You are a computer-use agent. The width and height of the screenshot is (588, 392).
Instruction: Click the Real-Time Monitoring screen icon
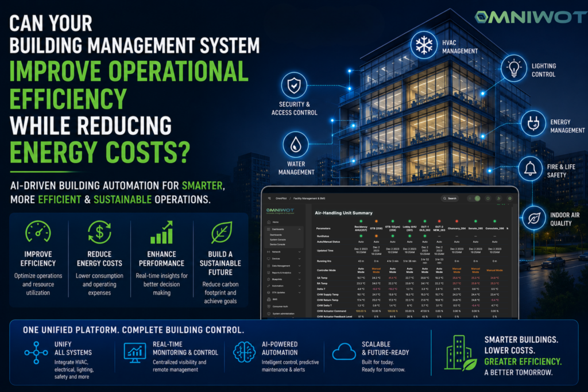coord(134,352)
